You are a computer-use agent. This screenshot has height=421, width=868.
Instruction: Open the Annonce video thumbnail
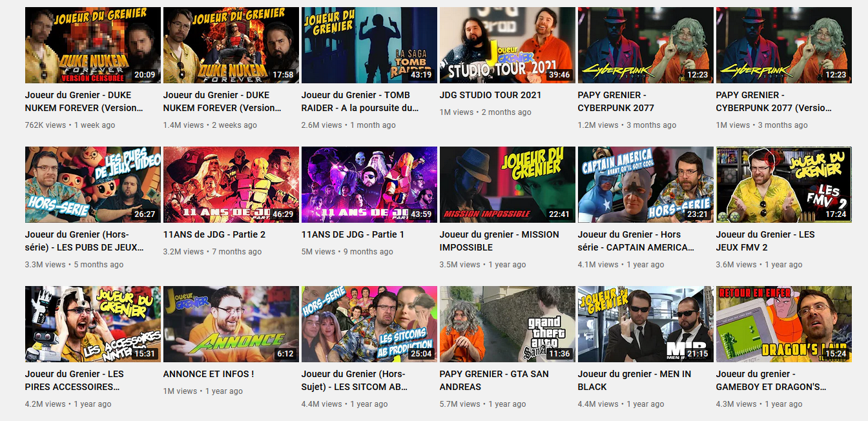231,324
